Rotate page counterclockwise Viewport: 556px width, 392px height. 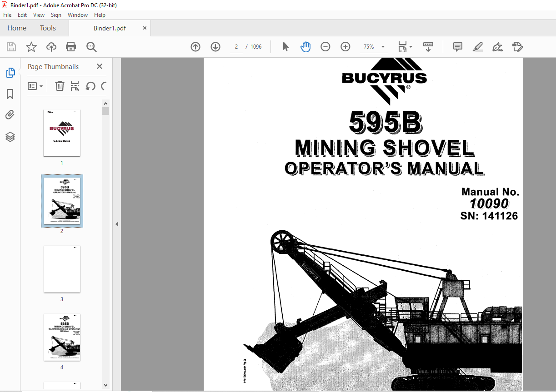point(90,86)
